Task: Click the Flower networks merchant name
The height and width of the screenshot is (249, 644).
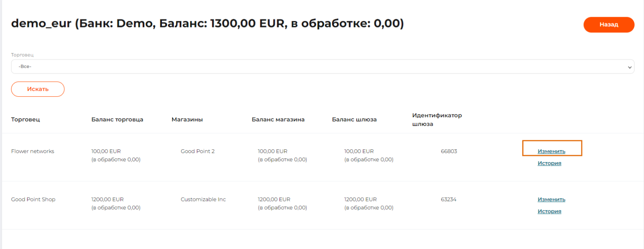Action: (33, 151)
